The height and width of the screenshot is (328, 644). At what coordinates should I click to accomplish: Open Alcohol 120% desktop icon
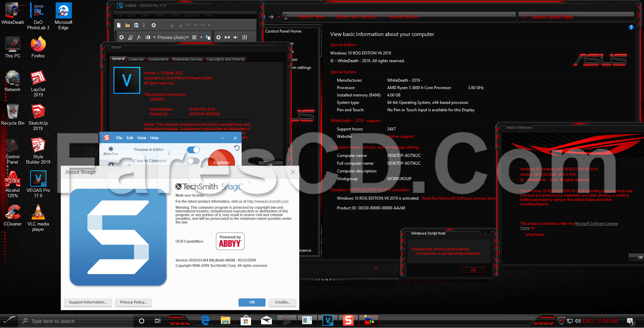pyautogui.click(x=13, y=184)
